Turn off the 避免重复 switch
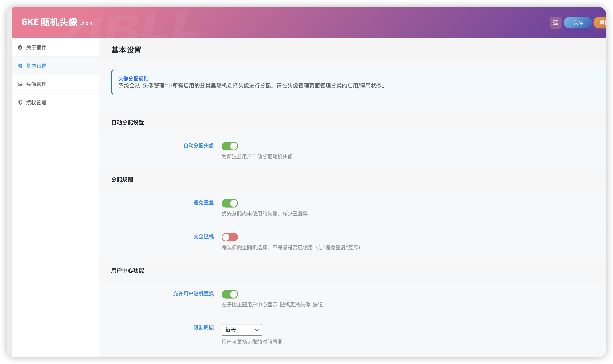The width and height of the screenshot is (613, 364). click(230, 203)
